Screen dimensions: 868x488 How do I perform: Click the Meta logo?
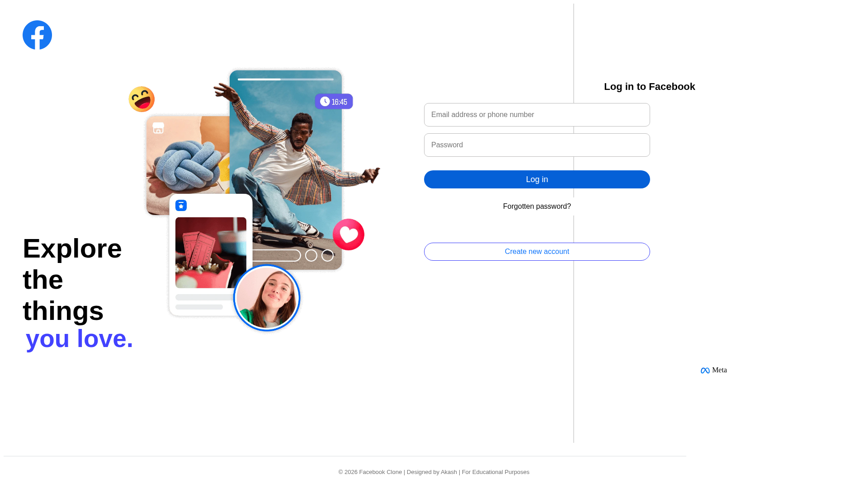click(713, 370)
